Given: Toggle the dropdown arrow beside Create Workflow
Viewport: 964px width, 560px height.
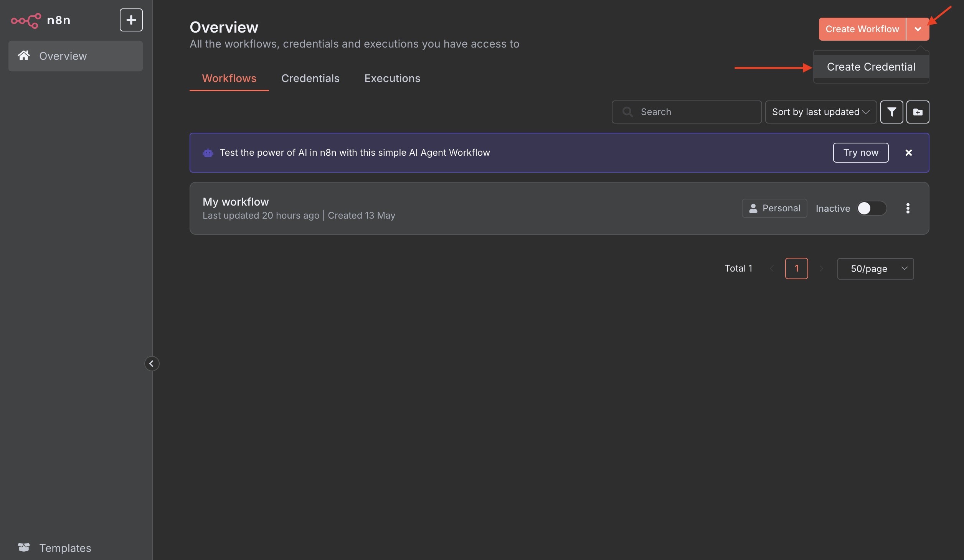Looking at the screenshot, I should point(918,29).
